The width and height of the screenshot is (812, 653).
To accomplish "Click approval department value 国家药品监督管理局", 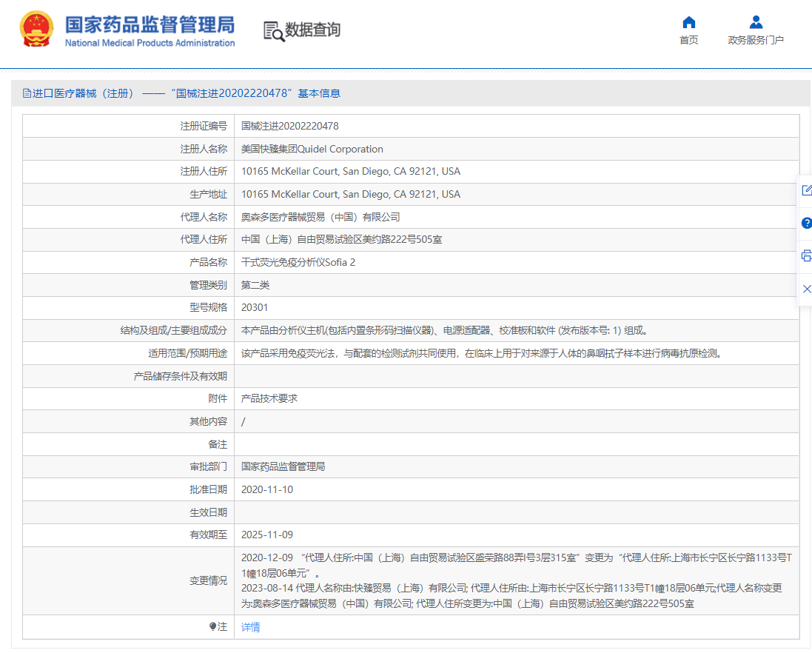I will (x=283, y=466).
